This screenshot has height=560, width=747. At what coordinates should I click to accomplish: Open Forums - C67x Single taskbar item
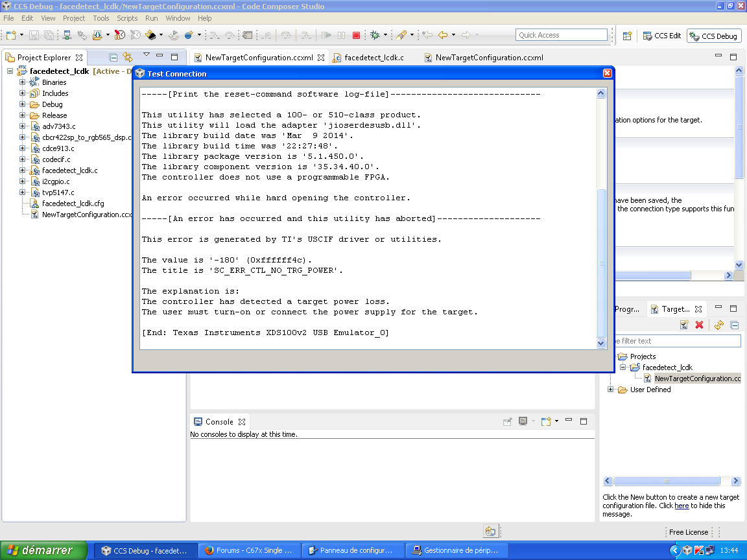249,550
